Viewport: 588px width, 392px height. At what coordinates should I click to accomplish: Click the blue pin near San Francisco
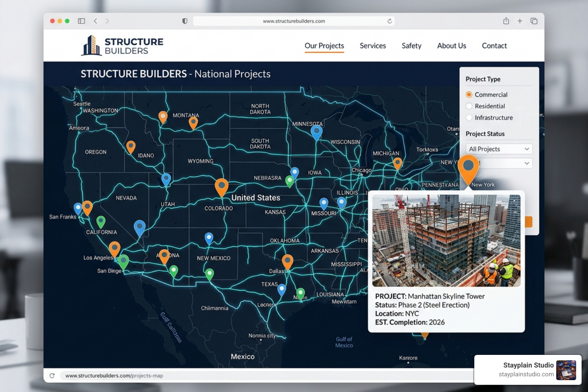pyautogui.click(x=78, y=209)
